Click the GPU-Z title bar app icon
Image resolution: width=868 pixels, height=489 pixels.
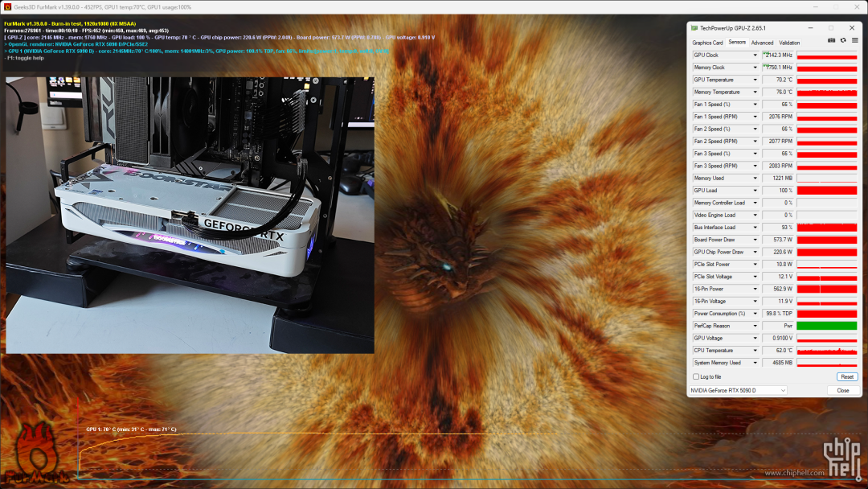click(x=694, y=27)
